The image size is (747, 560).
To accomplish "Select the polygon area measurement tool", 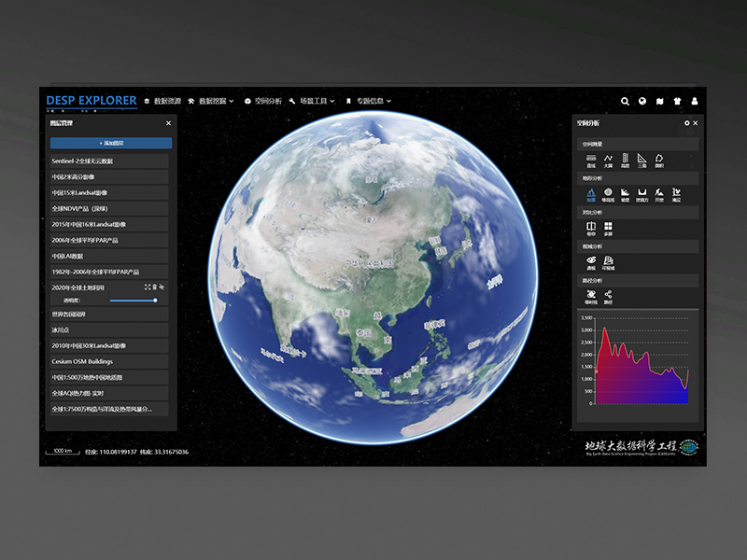I will (x=659, y=161).
